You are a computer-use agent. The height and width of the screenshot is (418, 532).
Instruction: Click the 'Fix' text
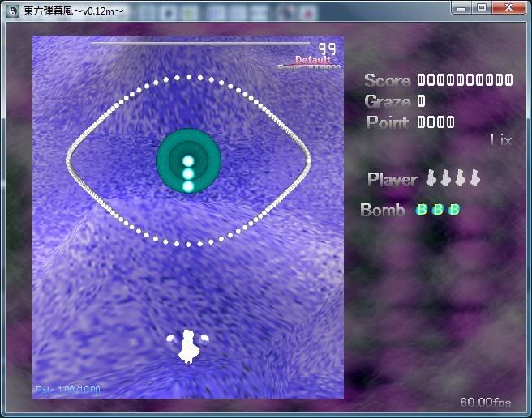coord(501,139)
